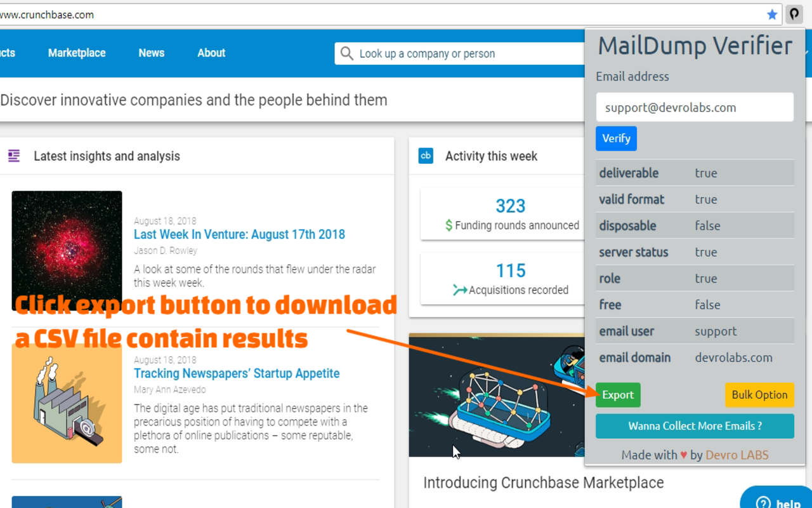Image resolution: width=812 pixels, height=508 pixels.
Task: Click the nebula article thumbnail image
Action: pyautogui.click(x=67, y=251)
